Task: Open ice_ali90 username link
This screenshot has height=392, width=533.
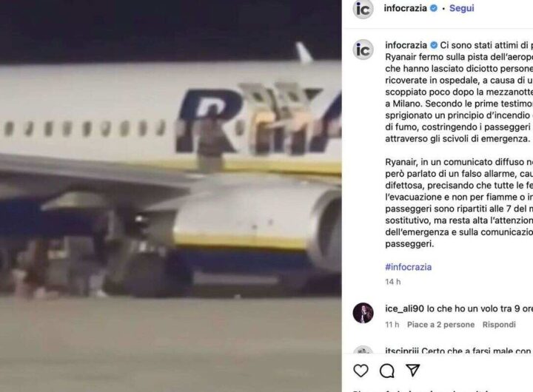Action: point(404,308)
